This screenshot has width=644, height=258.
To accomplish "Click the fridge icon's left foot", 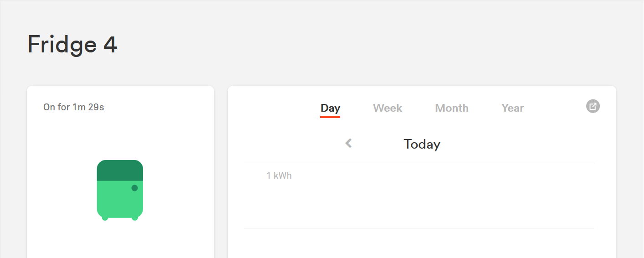I will click(x=105, y=218).
